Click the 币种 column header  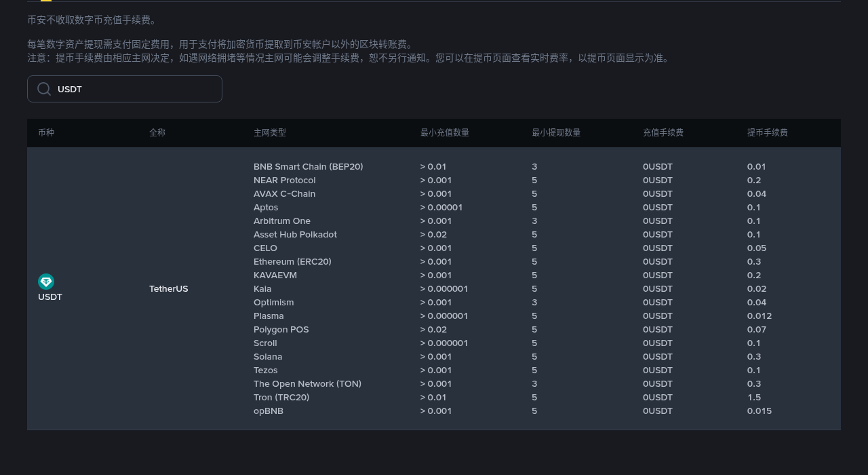click(x=46, y=133)
